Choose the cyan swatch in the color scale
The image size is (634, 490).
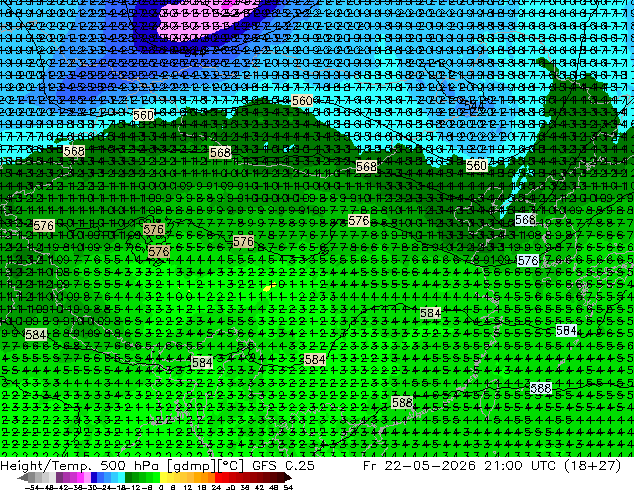coord(121,477)
